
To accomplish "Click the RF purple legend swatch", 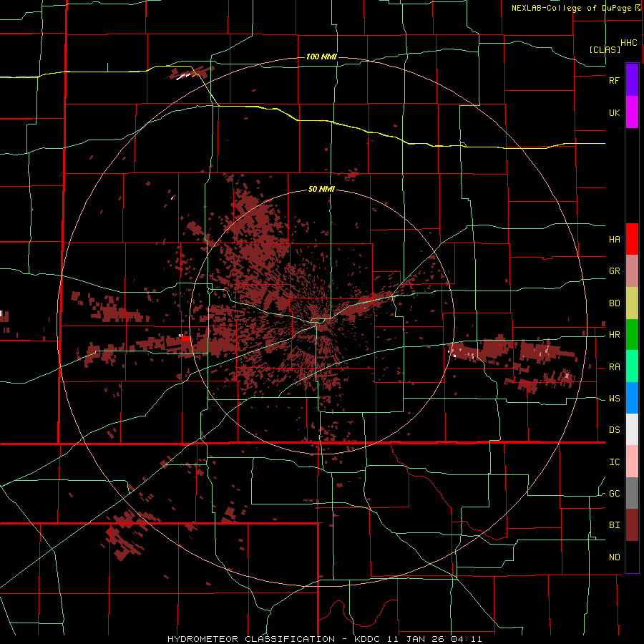I will 632,79.
